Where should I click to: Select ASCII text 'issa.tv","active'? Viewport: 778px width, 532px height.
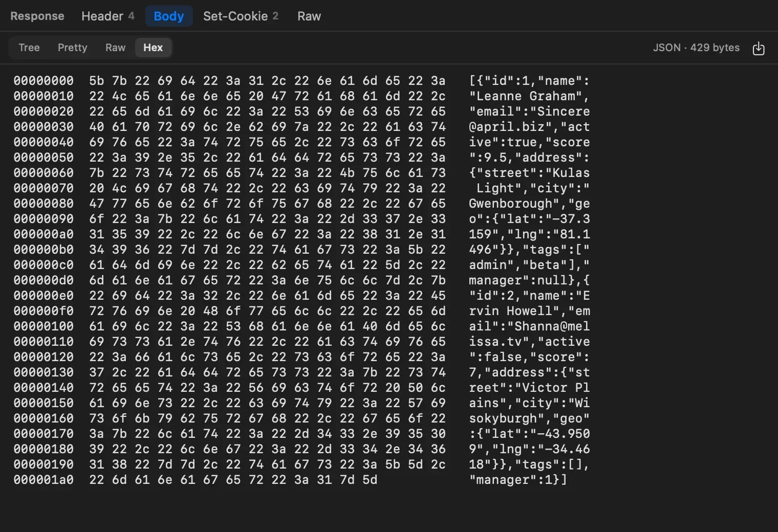[529, 342]
